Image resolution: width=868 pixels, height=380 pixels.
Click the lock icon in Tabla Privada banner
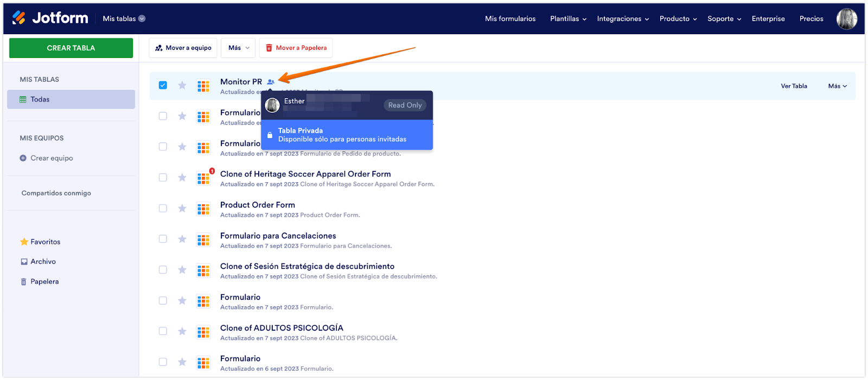click(270, 135)
